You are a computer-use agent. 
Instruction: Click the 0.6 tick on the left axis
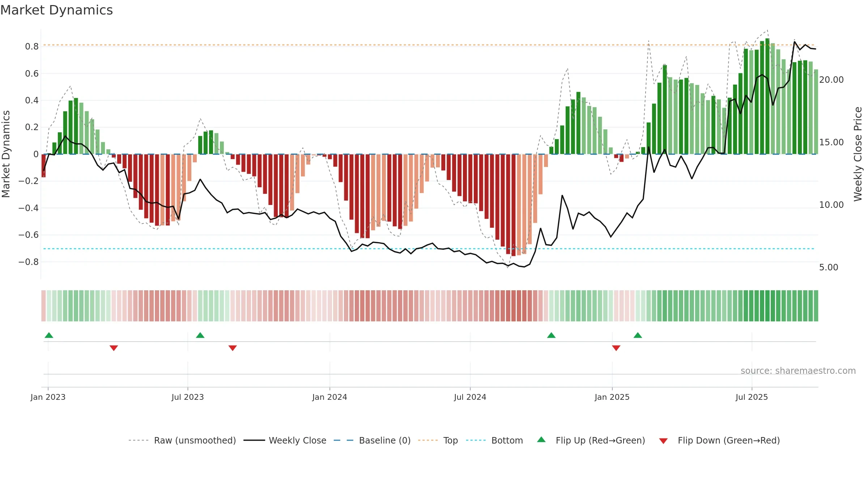click(x=32, y=74)
